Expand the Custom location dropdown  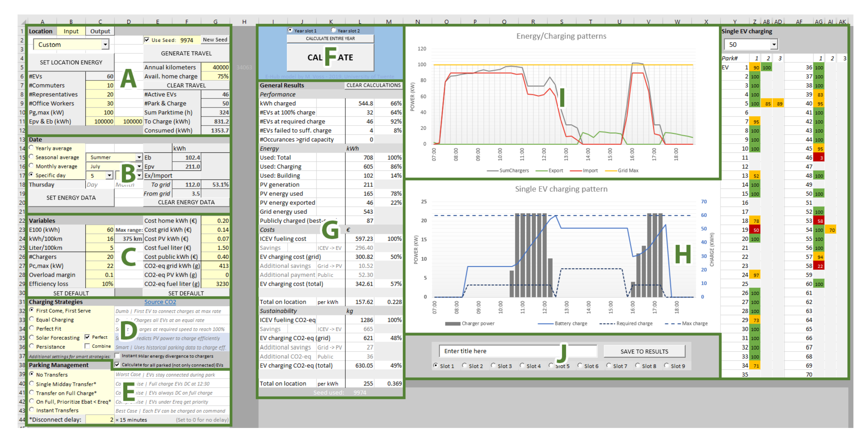105,45
